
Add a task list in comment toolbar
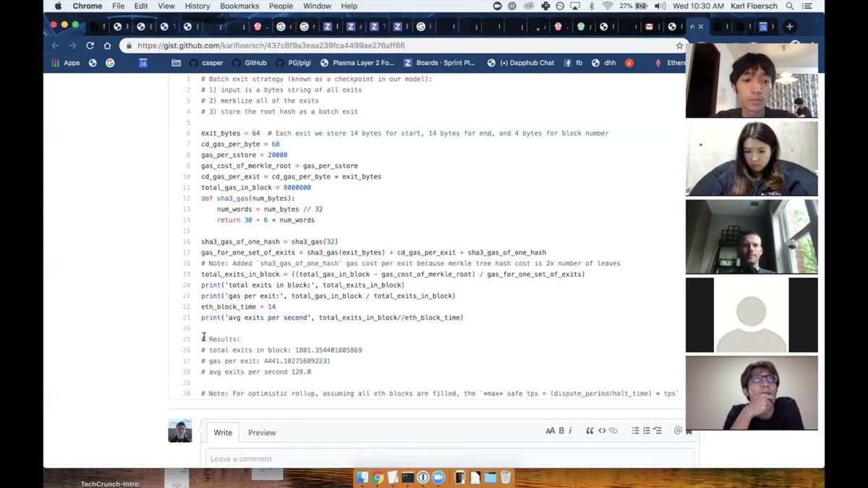click(x=658, y=431)
